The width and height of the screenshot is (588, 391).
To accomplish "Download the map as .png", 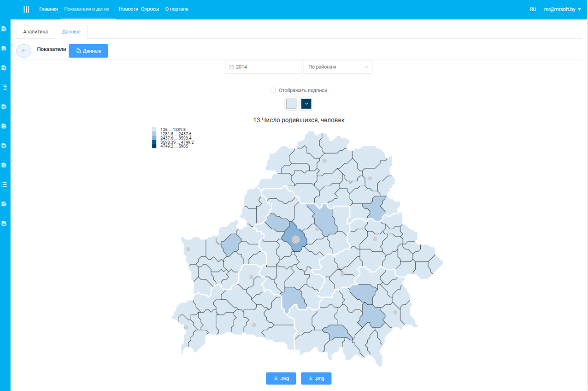I will click(x=316, y=378).
